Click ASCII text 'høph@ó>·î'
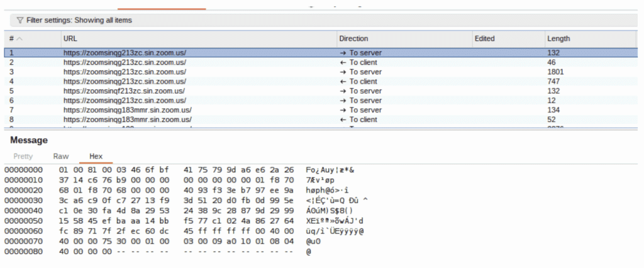The width and height of the screenshot is (644, 268). [327, 191]
